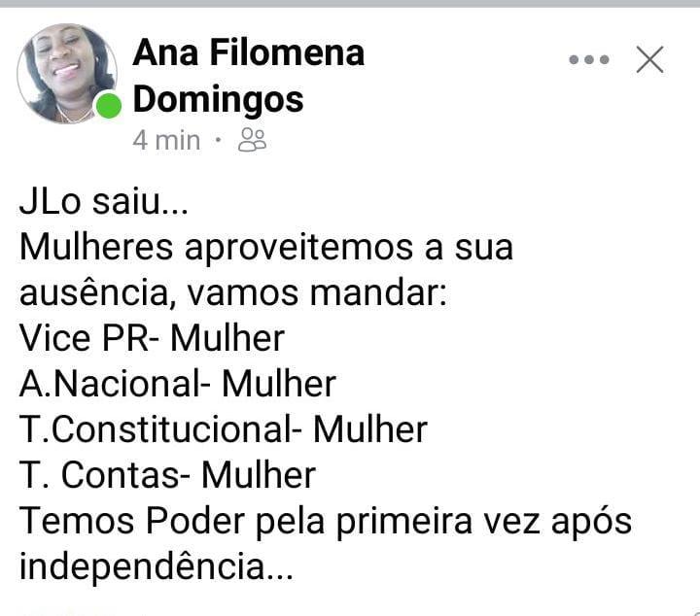Click the dot separator after 4 min
This screenshot has height=616, width=700.
[x=218, y=140]
